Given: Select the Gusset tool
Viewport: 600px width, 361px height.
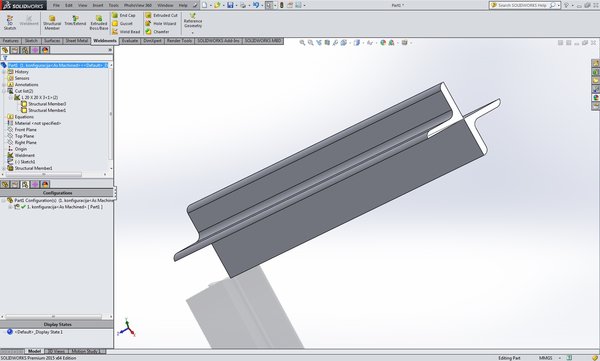Looking at the screenshot, I should coord(122,23).
